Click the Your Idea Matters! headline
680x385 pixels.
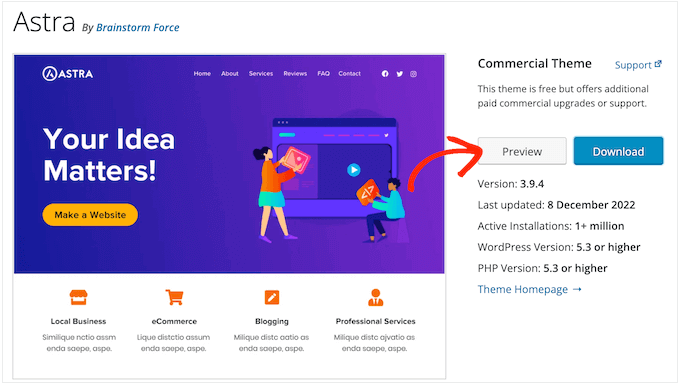coord(109,155)
